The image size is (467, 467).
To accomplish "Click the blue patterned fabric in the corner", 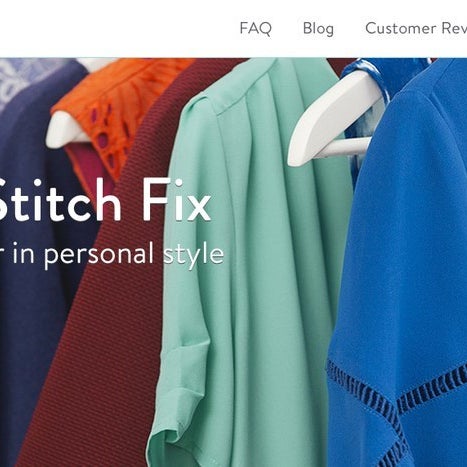I will [x=20, y=78].
